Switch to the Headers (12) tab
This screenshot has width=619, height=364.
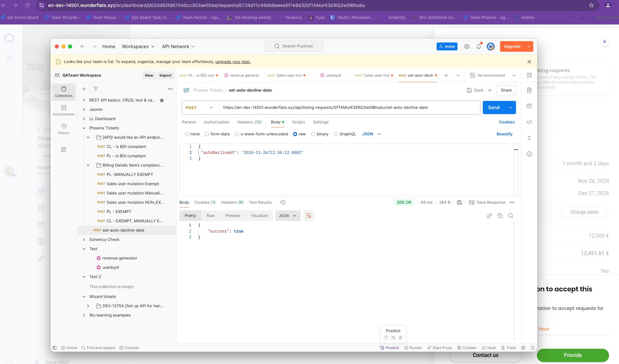pyautogui.click(x=249, y=122)
